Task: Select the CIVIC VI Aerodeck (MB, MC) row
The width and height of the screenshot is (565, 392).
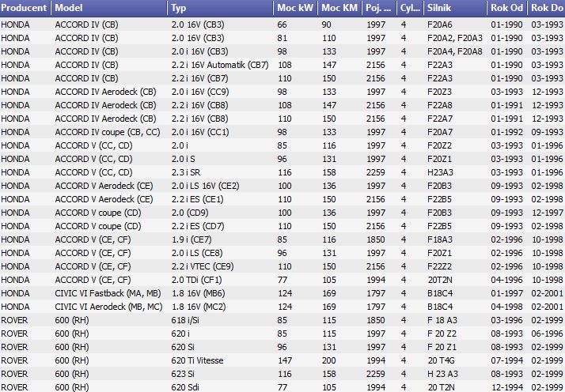Action: (282, 307)
